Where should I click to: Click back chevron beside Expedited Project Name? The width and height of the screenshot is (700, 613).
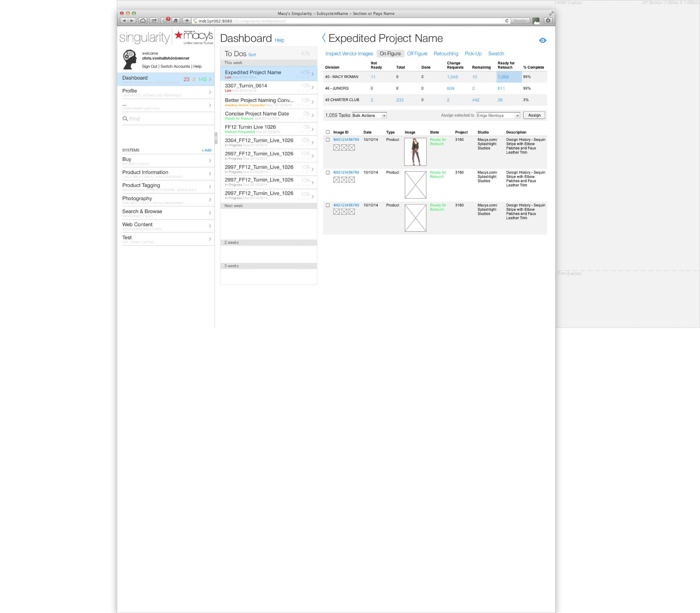click(324, 38)
